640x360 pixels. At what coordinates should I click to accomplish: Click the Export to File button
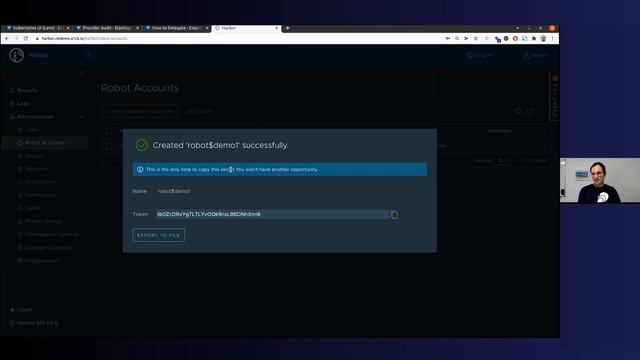[x=158, y=235]
